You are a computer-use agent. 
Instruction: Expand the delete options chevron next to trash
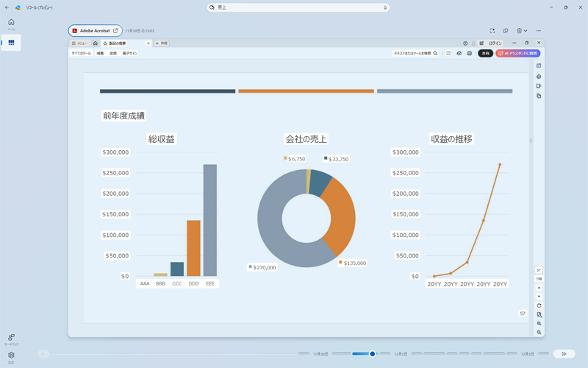pos(526,31)
